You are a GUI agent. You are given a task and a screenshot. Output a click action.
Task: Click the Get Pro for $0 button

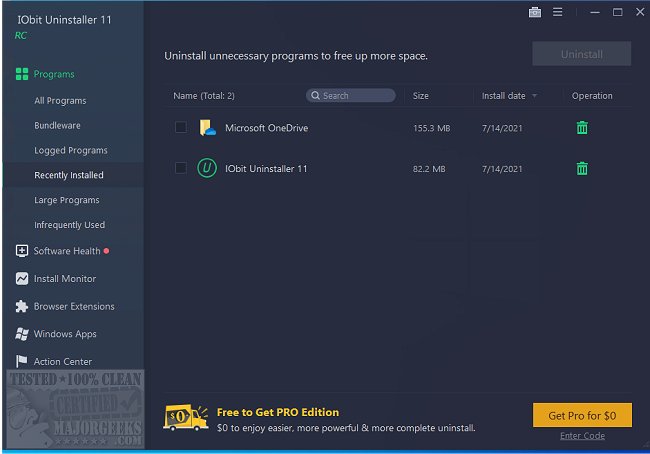click(x=582, y=415)
